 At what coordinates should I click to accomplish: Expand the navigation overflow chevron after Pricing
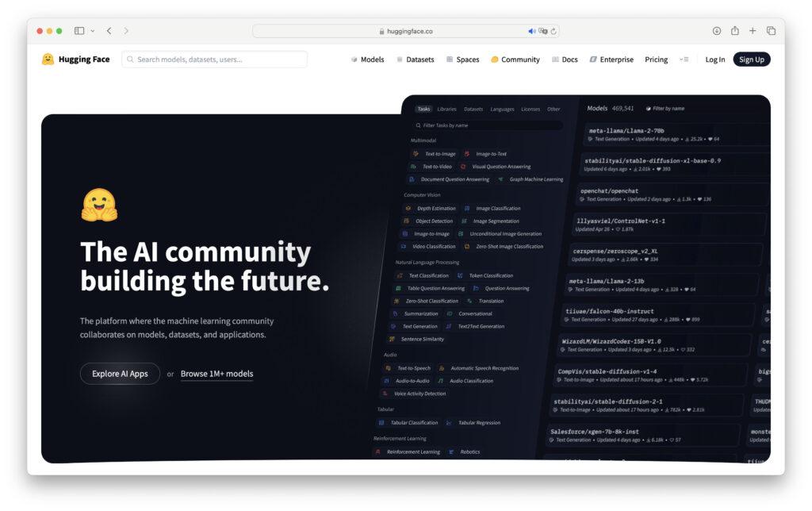(x=684, y=59)
